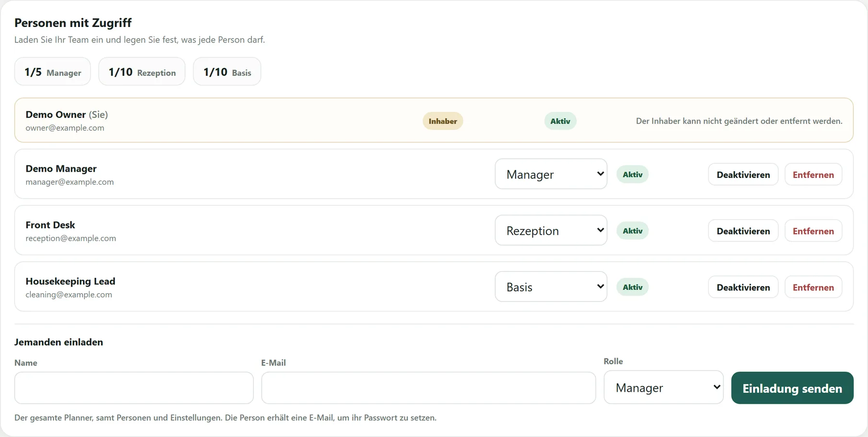
Task: Select the 1/10 Basis quota chip
Action: click(227, 72)
